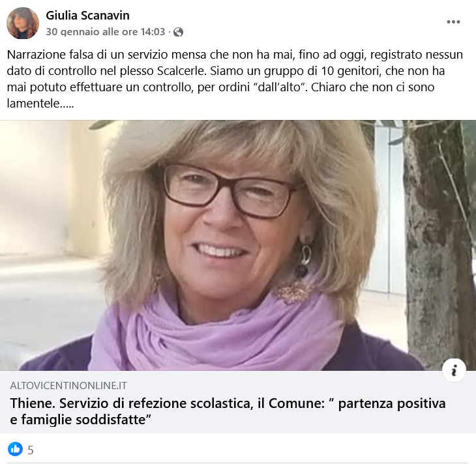
Task: Click the glasses in the article photo
Action: coord(233,190)
